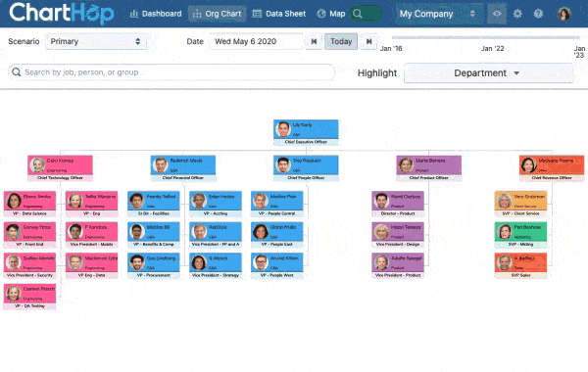This screenshot has width=588, height=372.
Task: Open the Dashboard tab
Action: (156, 14)
